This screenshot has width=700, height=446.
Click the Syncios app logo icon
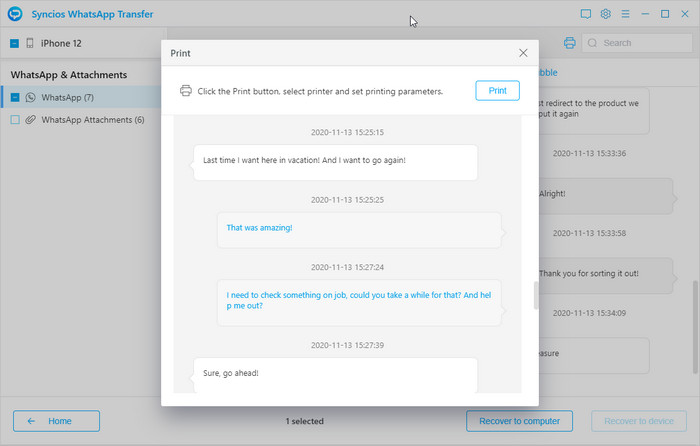click(x=15, y=14)
